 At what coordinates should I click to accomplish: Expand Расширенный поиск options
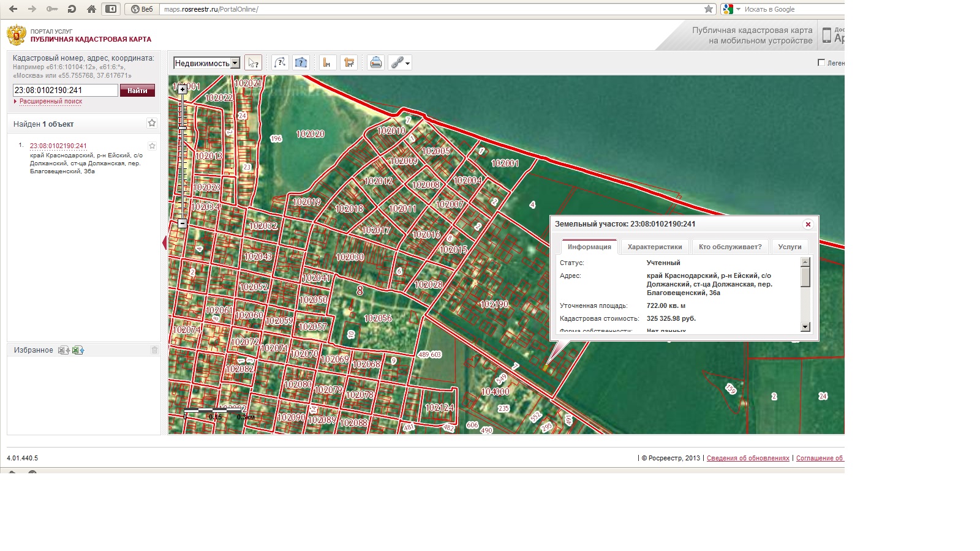[50, 102]
